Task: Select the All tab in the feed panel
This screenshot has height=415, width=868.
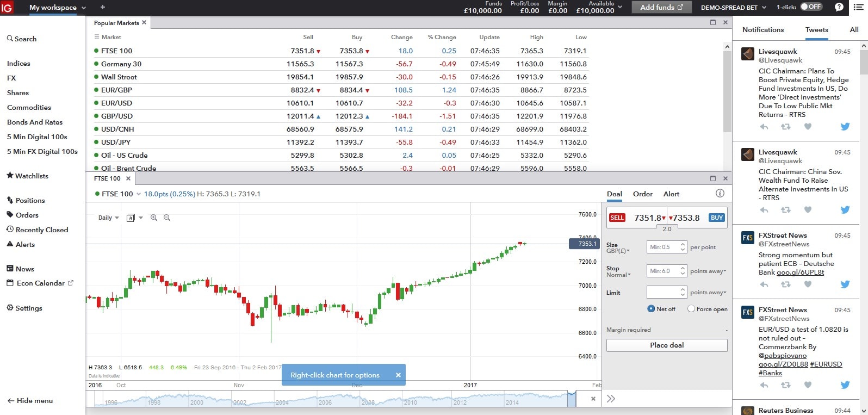Action: pos(854,30)
